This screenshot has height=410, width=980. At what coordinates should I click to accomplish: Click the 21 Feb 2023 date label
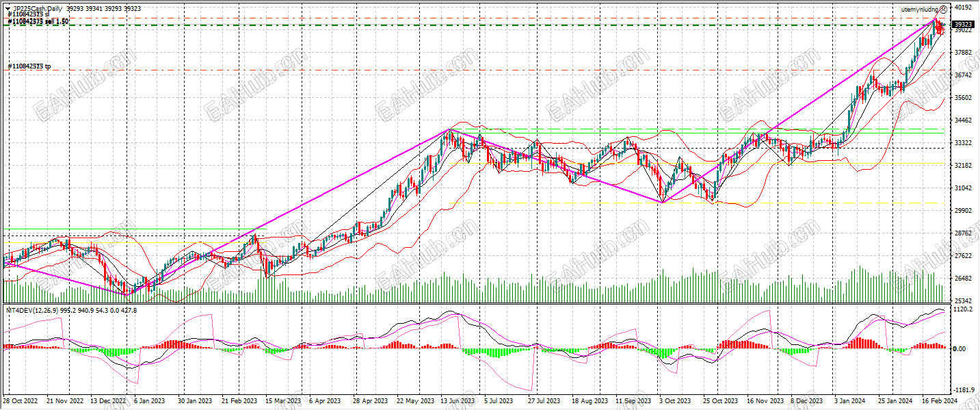241,401
